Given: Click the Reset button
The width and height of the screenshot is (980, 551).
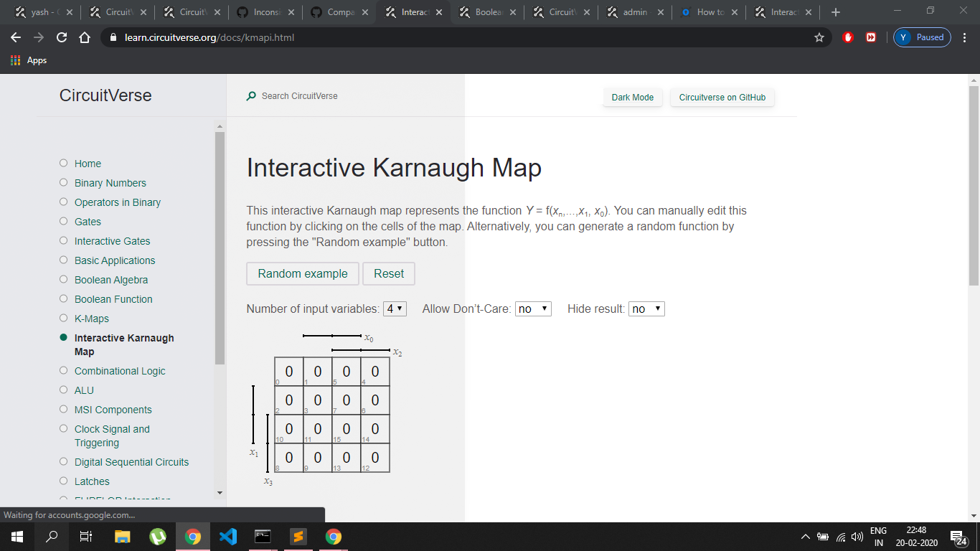Looking at the screenshot, I should click(x=389, y=273).
